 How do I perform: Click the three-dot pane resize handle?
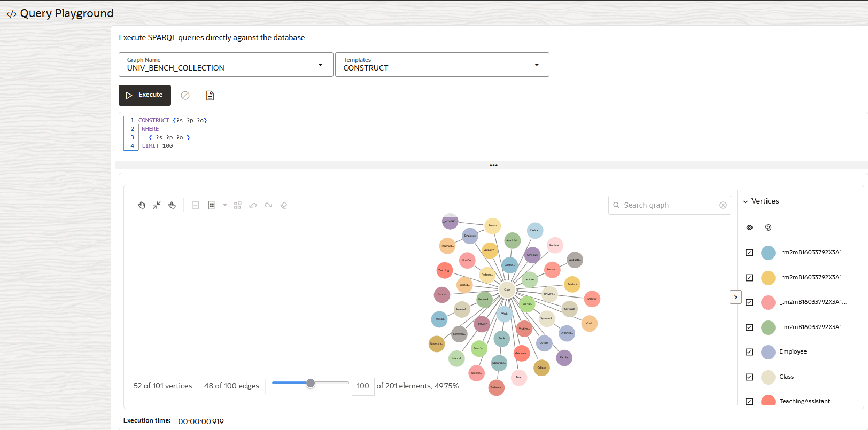493,165
